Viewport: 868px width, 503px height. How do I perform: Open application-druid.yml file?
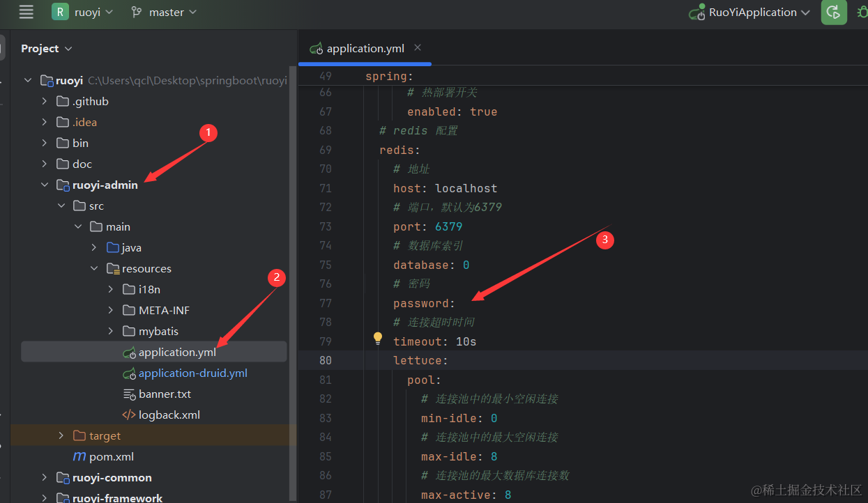coord(192,373)
